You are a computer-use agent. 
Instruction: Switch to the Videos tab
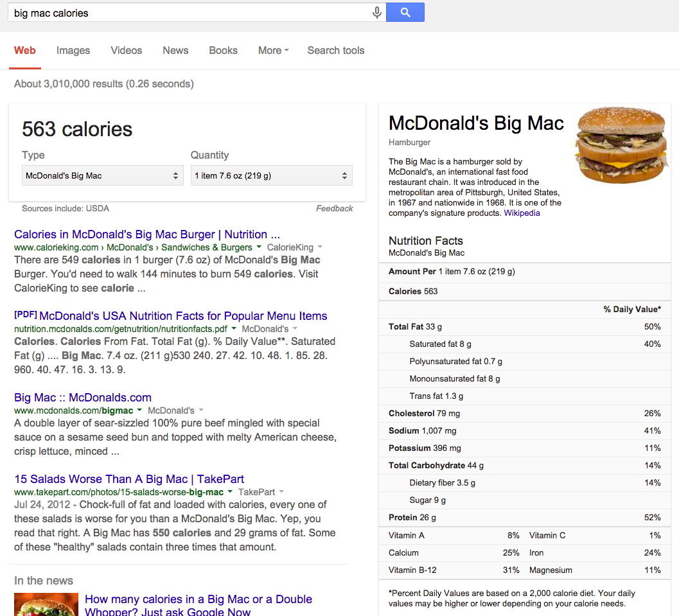(126, 51)
